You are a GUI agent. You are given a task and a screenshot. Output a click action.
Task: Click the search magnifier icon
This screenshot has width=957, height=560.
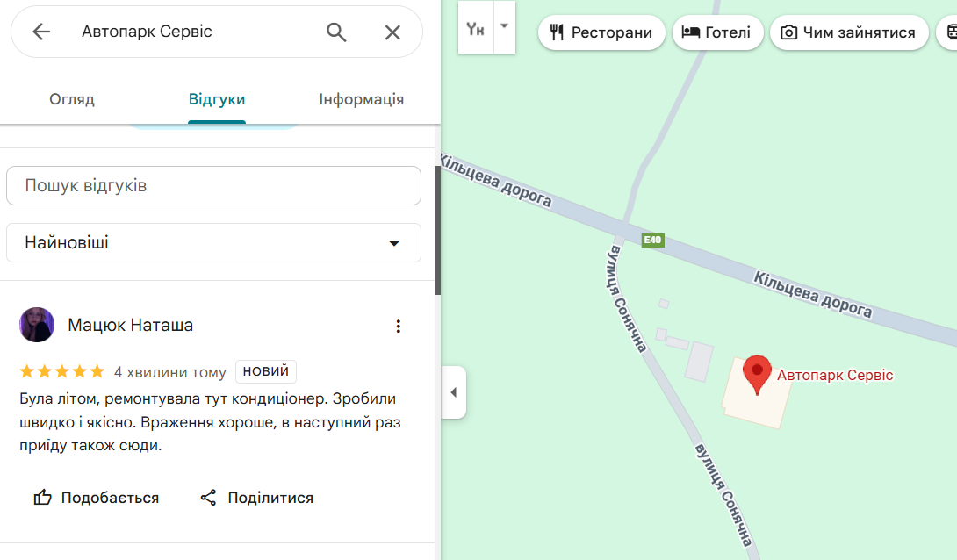[336, 32]
